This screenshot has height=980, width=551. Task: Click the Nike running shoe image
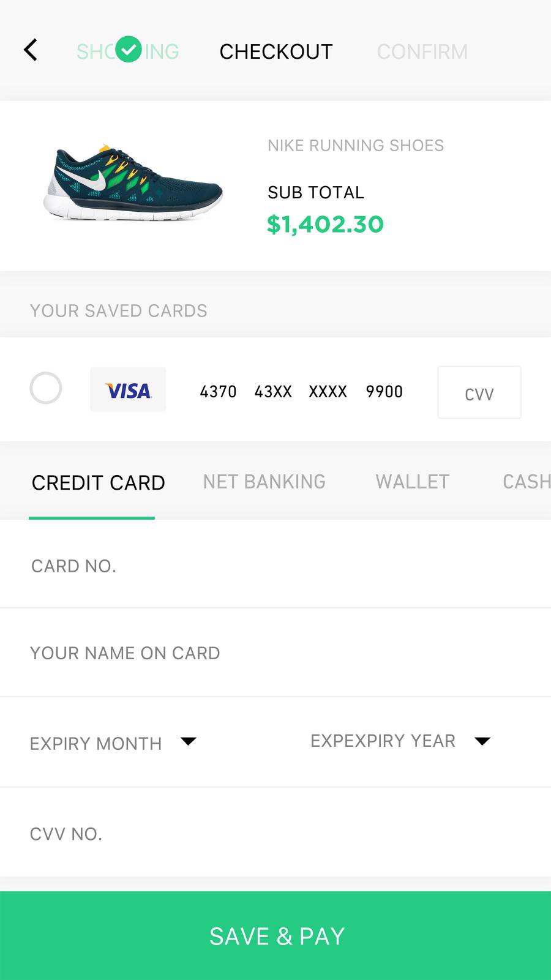tap(133, 184)
